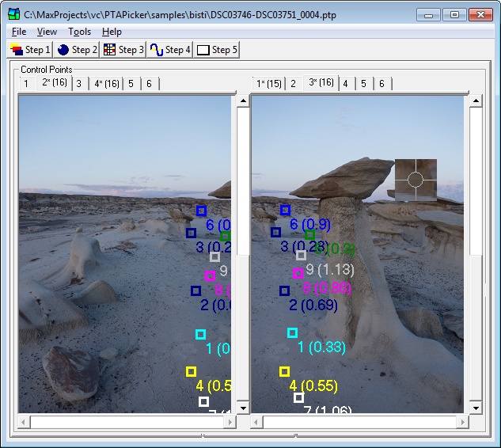
Task: Close the PTAPicker window
Action: pyautogui.click(x=480, y=15)
